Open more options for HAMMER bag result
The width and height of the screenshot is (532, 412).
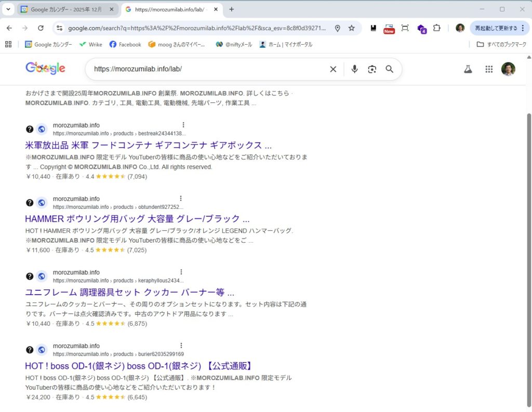pyautogui.click(x=181, y=198)
